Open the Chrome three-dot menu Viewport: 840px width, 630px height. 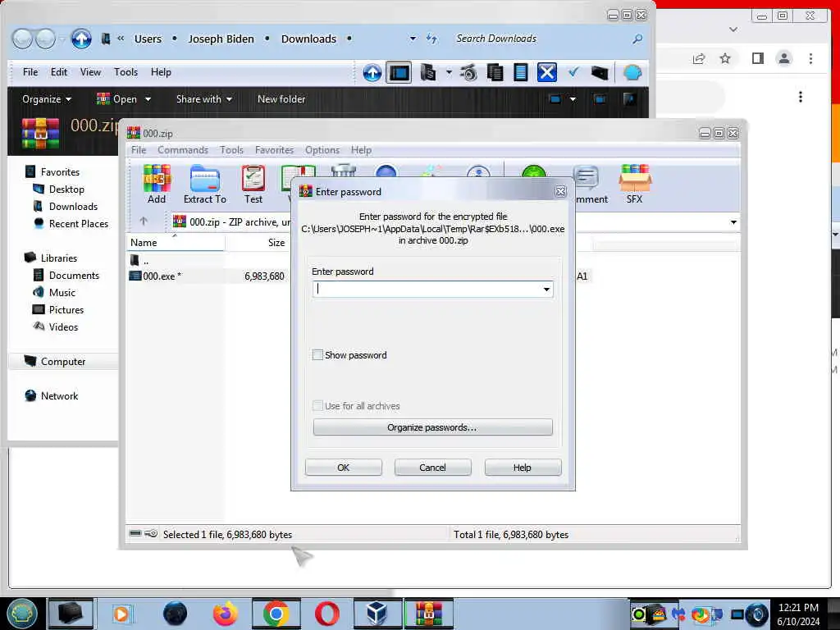(x=810, y=58)
